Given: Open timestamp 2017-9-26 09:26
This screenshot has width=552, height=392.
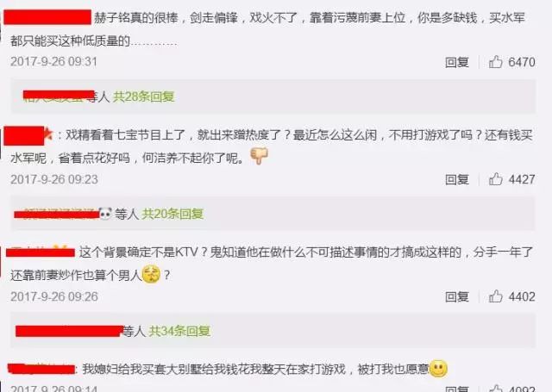Looking at the screenshot, I should click(x=53, y=296).
